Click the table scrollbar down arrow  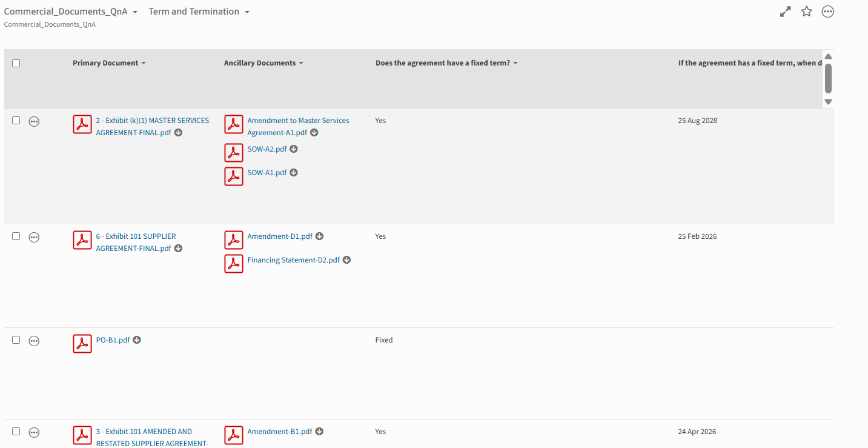(x=828, y=102)
